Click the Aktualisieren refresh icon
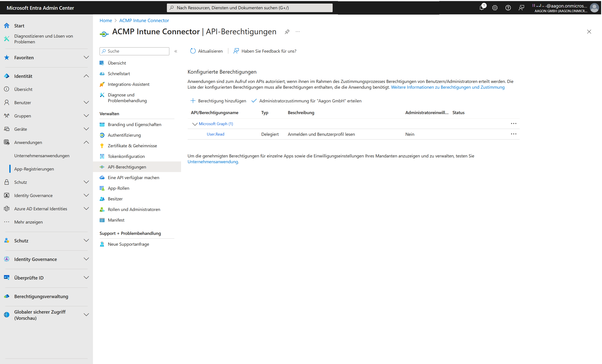 193,51
